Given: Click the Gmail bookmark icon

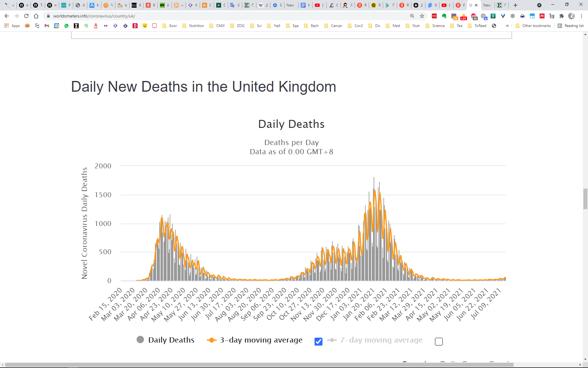Looking at the screenshot, I should [47, 26].
